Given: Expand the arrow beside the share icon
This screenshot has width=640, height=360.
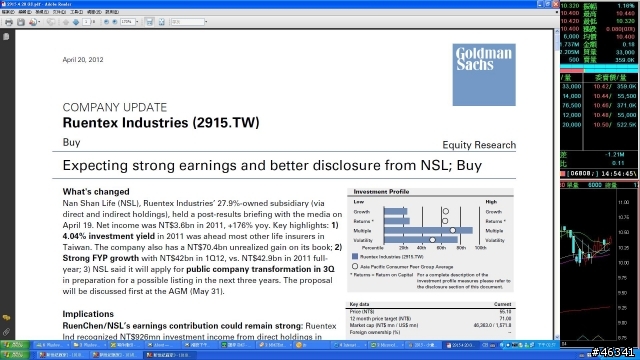Looking at the screenshot, I should click(x=39, y=22).
